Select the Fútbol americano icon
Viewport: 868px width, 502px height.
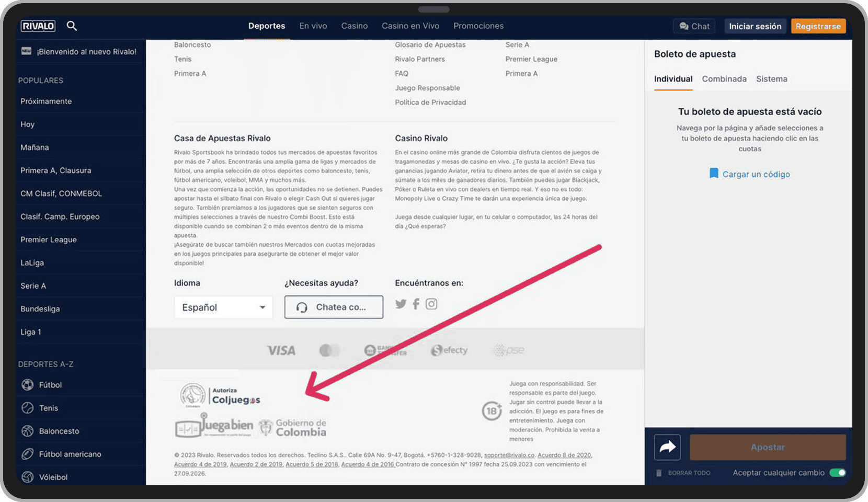tap(28, 454)
